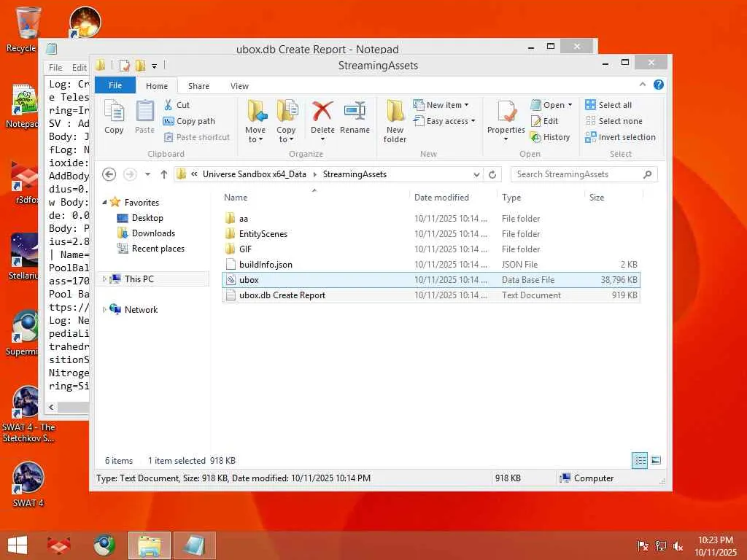Collapse the Favorites tree node

104,203
